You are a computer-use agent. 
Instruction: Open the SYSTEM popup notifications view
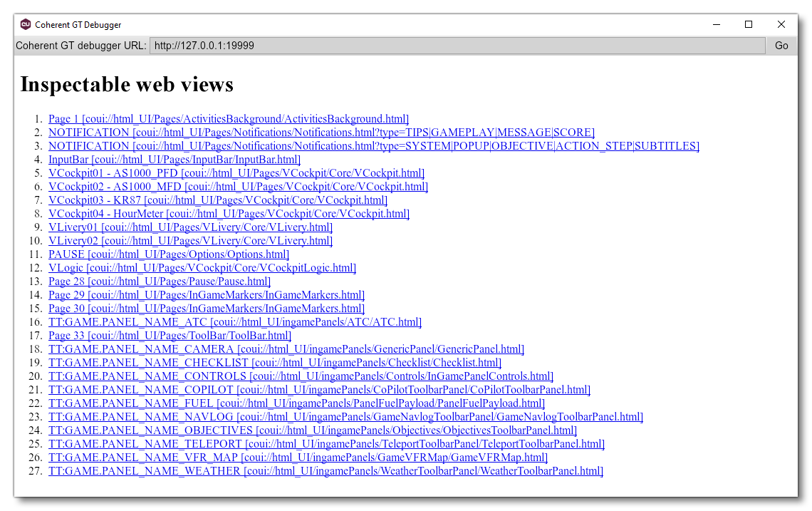(373, 145)
